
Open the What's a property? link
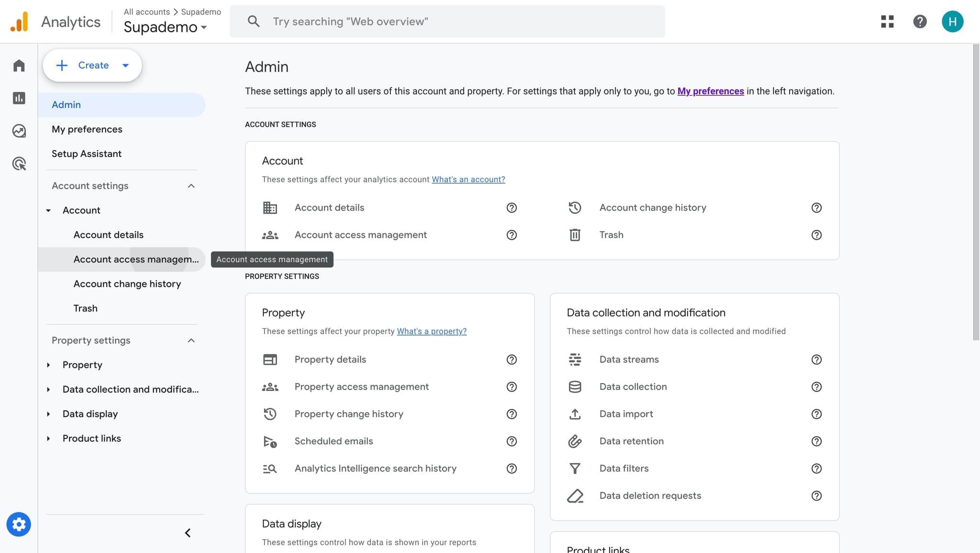point(431,331)
